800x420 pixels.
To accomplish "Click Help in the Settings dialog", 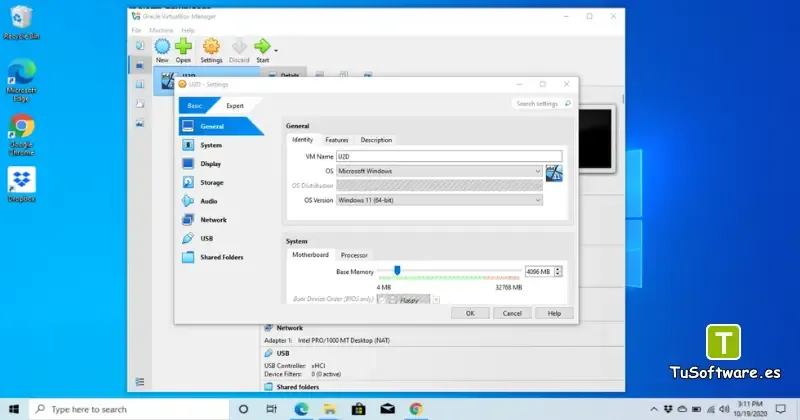I will [x=554, y=313].
